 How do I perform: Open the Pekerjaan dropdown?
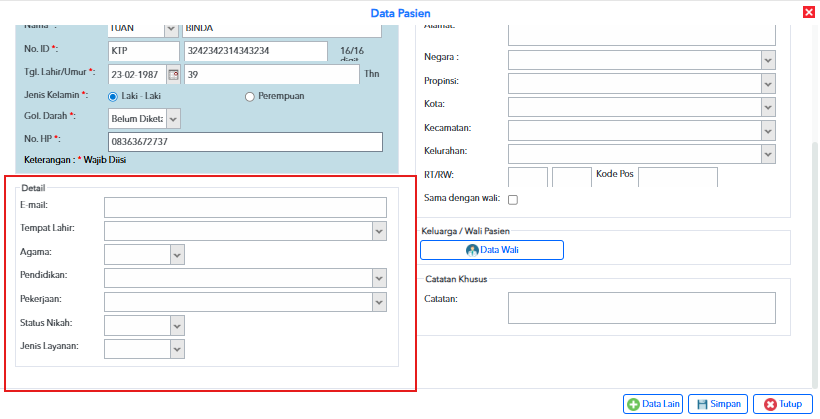tap(380, 302)
